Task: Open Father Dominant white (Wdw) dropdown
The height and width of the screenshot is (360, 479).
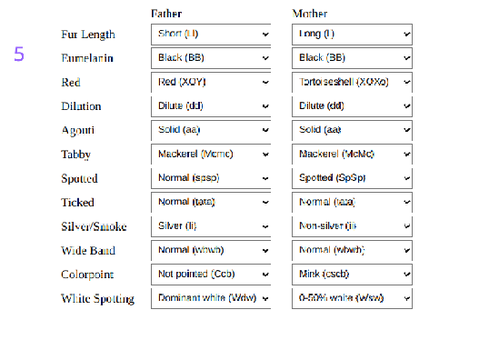Action: [211, 298]
